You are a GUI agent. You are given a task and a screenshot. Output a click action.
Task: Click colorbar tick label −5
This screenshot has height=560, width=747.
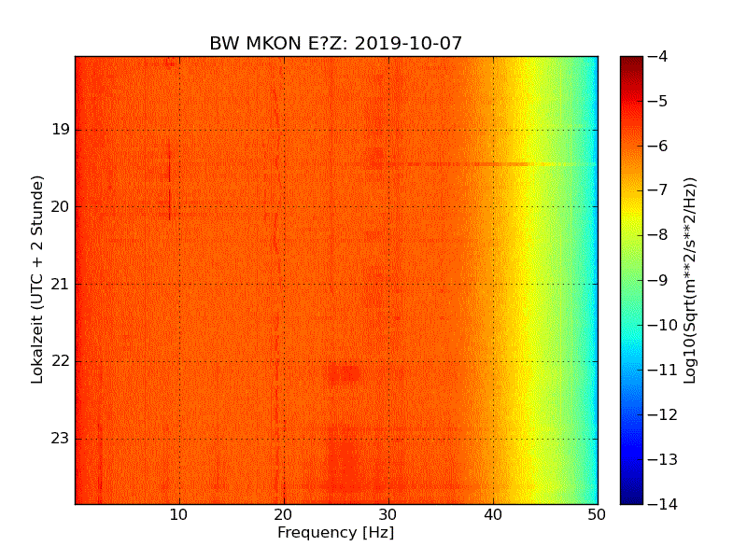[x=658, y=101]
